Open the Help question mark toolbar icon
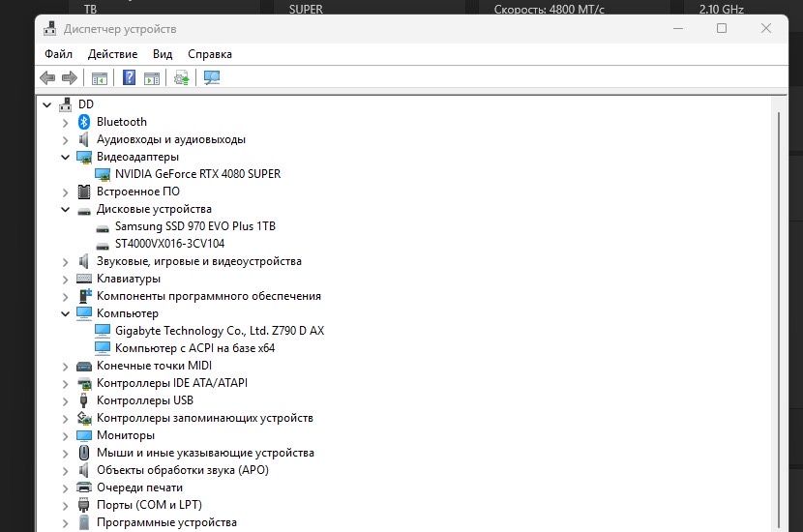Viewport: 803px width, 532px height. tap(129, 77)
